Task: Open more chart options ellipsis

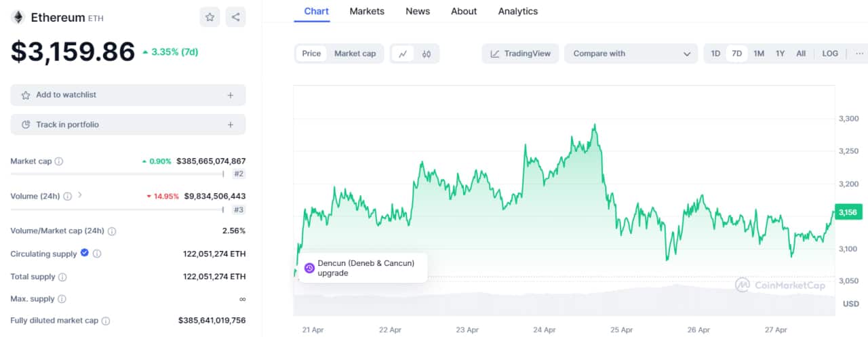Action: (860, 54)
